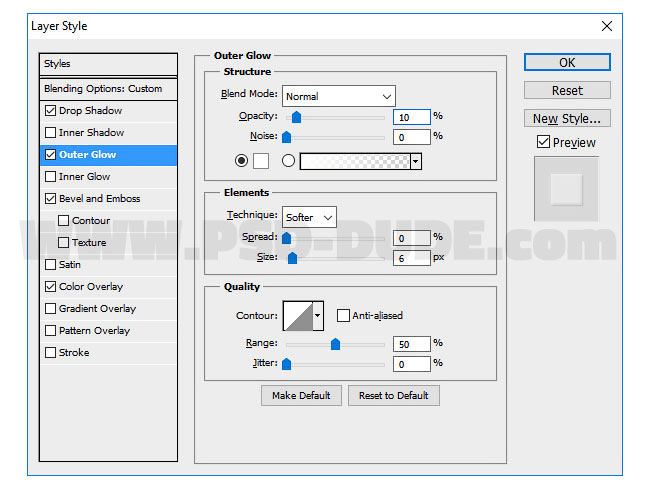Enable the Satin checkbox

point(50,264)
